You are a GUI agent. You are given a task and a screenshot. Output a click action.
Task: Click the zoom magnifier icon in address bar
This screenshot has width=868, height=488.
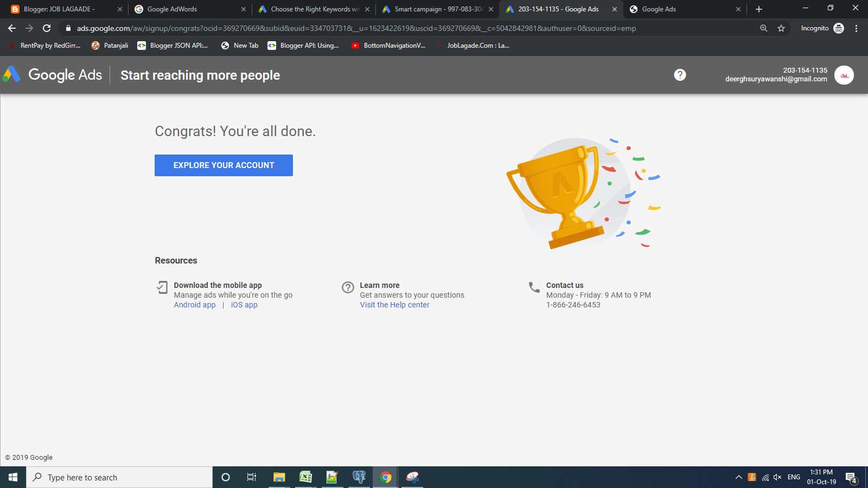tap(764, 28)
